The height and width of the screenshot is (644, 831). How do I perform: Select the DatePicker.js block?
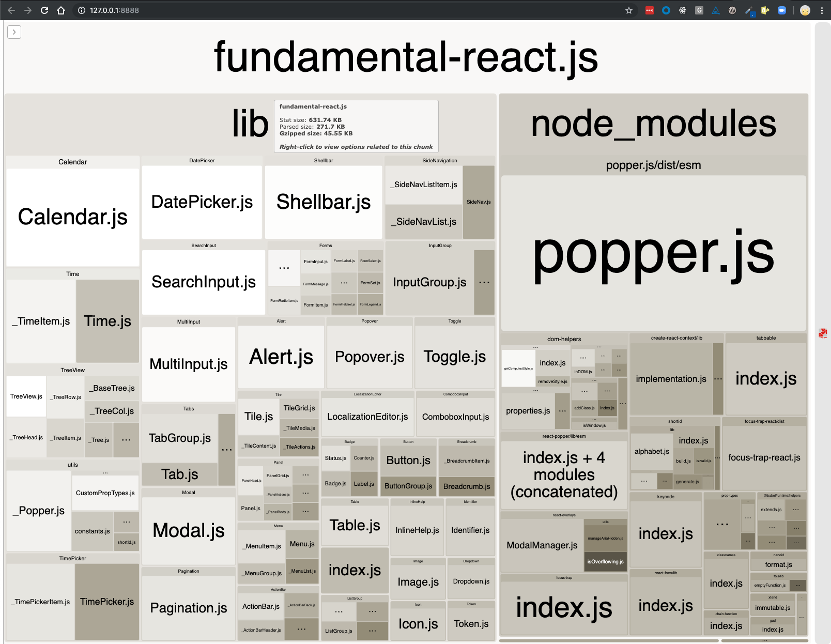[x=202, y=202]
